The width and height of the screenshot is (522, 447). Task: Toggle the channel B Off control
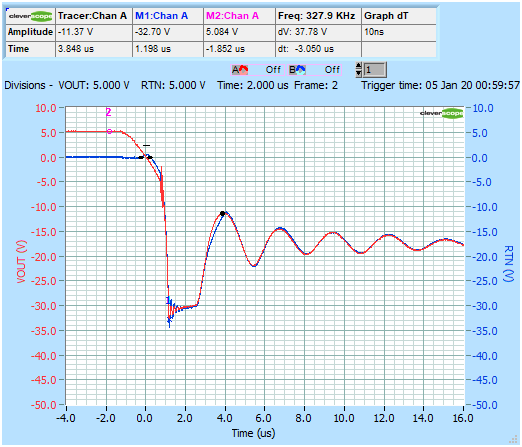332,70
